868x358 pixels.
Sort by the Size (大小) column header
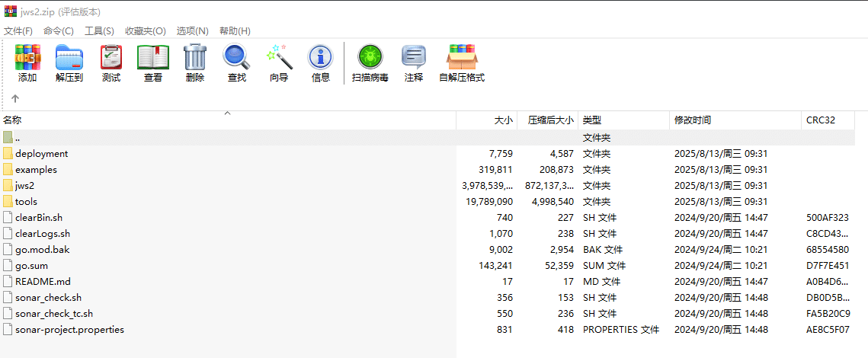[503, 120]
